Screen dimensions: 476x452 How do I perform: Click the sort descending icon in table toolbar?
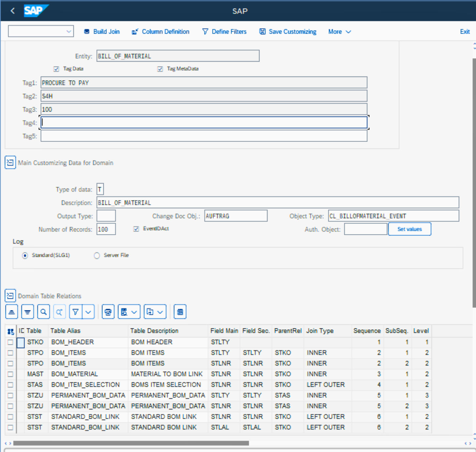point(28,312)
